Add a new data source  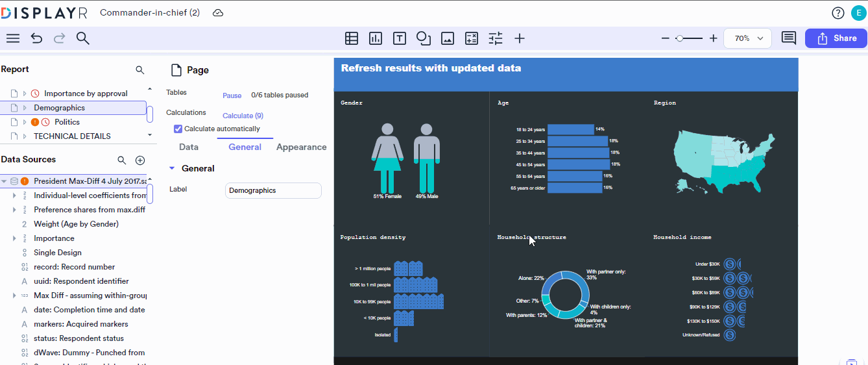point(139,160)
